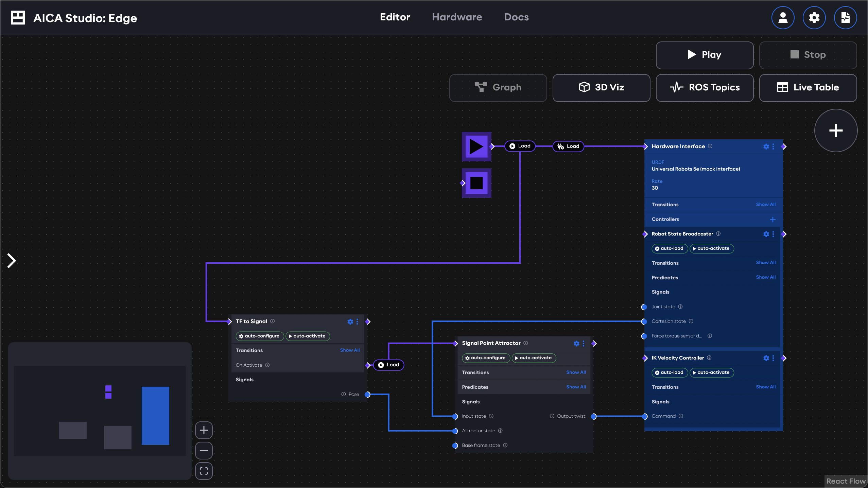Show all Robot State Broadcaster transitions
This screenshot has width=868, height=488.
[x=766, y=262]
